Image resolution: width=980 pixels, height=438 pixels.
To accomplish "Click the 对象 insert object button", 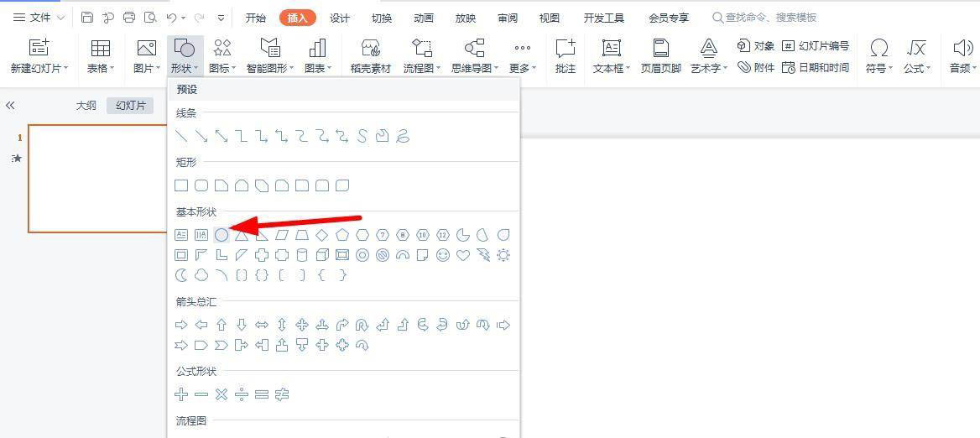I will [756, 45].
